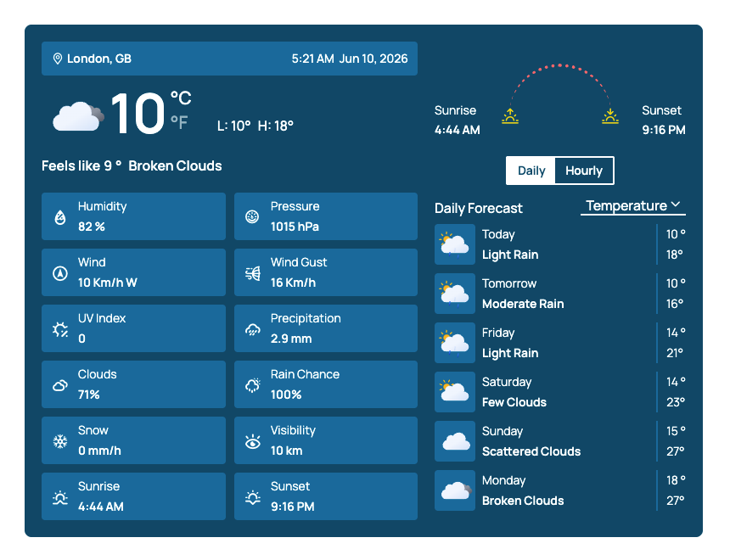Image resolution: width=730 pixels, height=560 pixels.
Task: Click the Humidity 82 % value
Action: tap(92, 227)
